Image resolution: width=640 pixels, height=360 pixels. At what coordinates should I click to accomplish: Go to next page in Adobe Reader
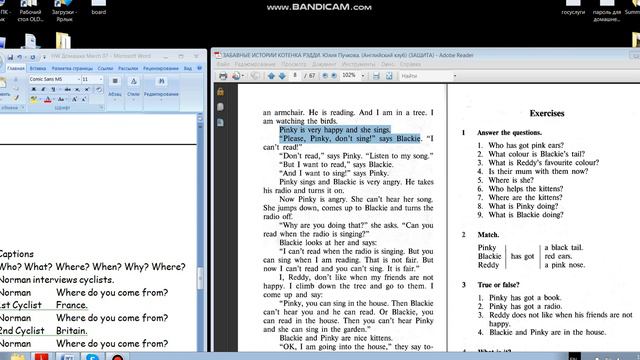click(282, 76)
